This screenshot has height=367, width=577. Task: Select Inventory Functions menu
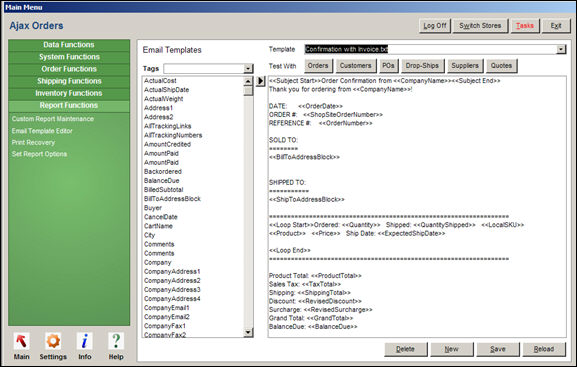pyautogui.click(x=69, y=93)
